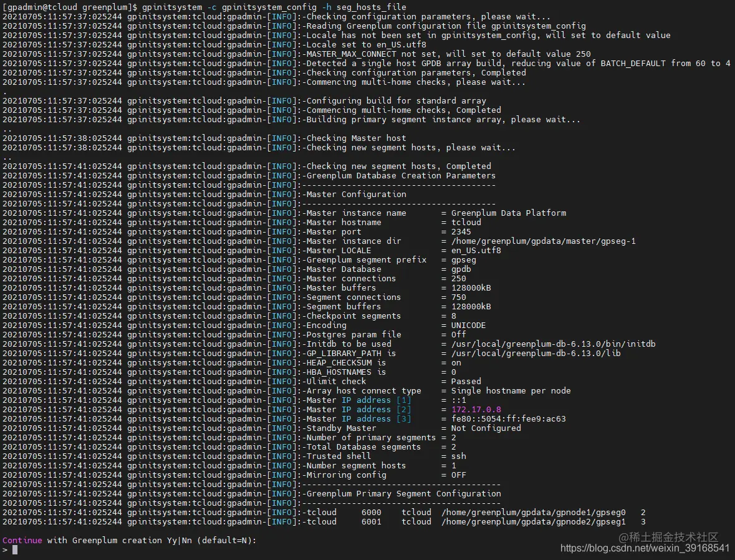This screenshot has width=735, height=560.
Task: Click the Master hostname value tcloud
Action: [x=466, y=222]
